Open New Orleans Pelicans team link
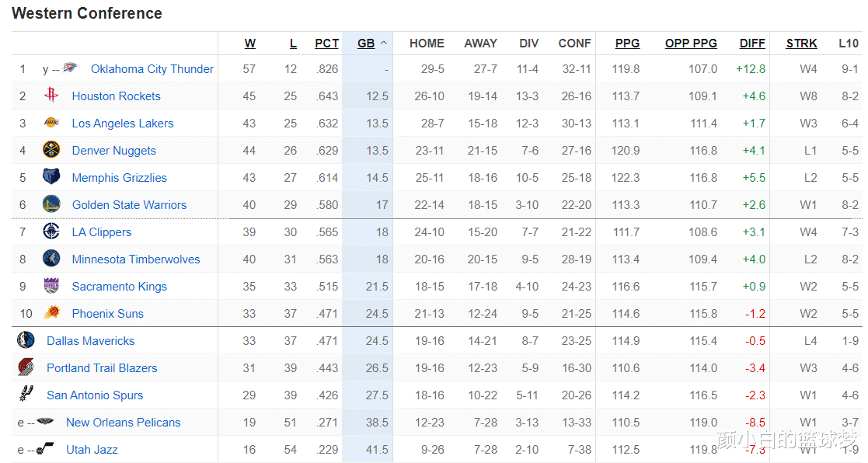This screenshot has height=463, width=868. [x=123, y=423]
